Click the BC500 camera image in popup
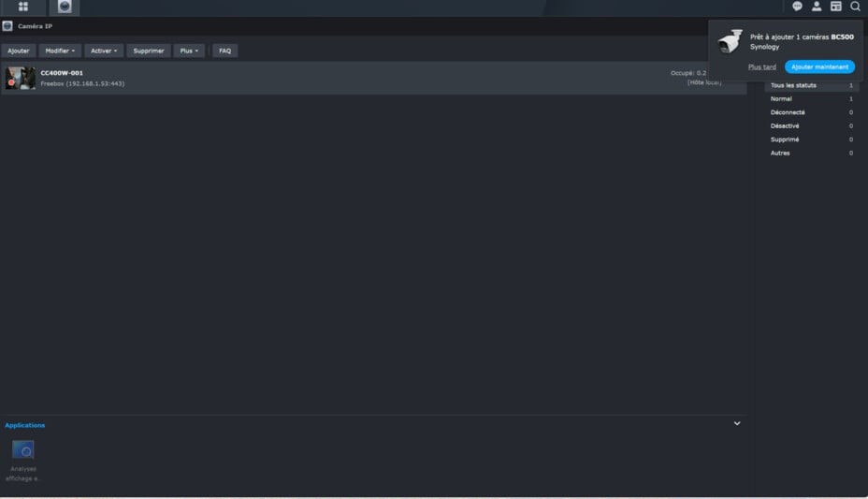This screenshot has height=499, width=868. coord(731,41)
